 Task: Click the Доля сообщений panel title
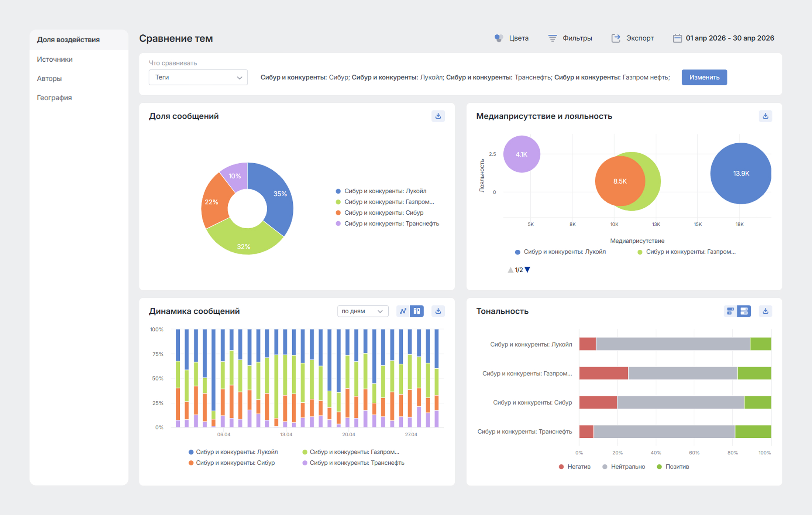click(184, 116)
